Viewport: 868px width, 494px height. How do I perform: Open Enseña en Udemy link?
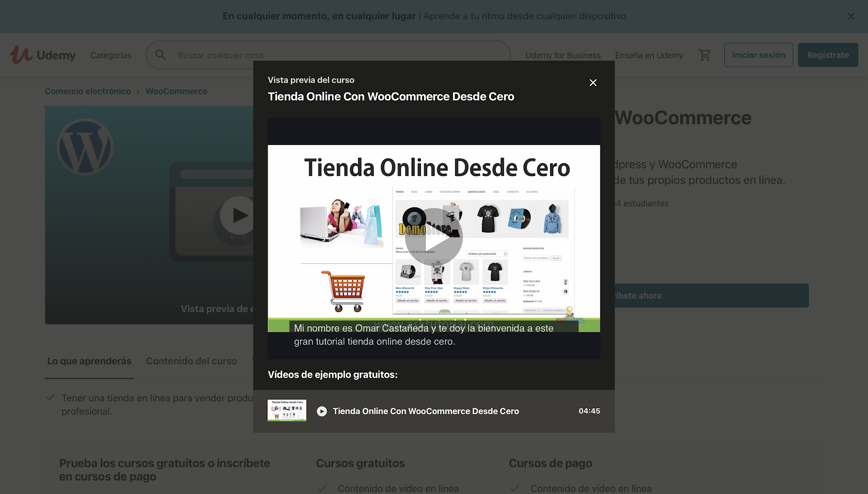(649, 55)
